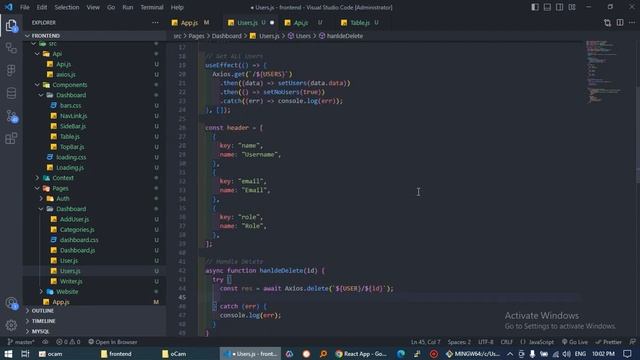Open the Database view in activity bar
Screen dimensions: 640x360
pyautogui.click(x=11, y=93)
